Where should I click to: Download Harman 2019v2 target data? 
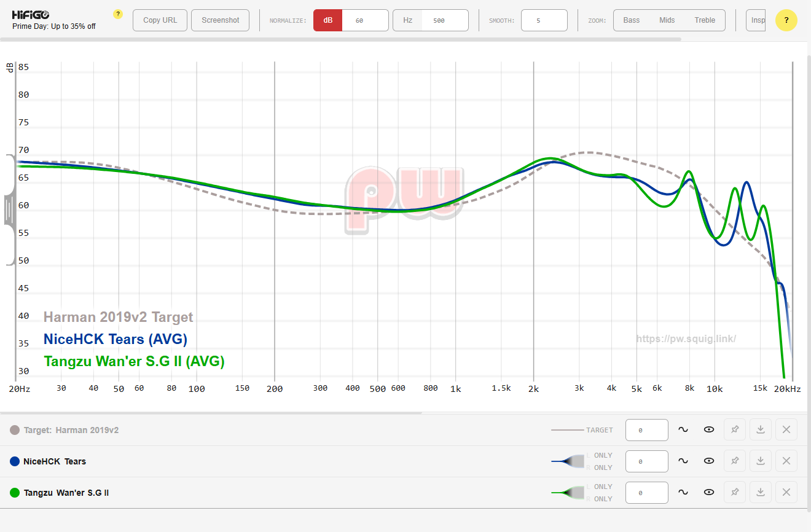[761, 430]
